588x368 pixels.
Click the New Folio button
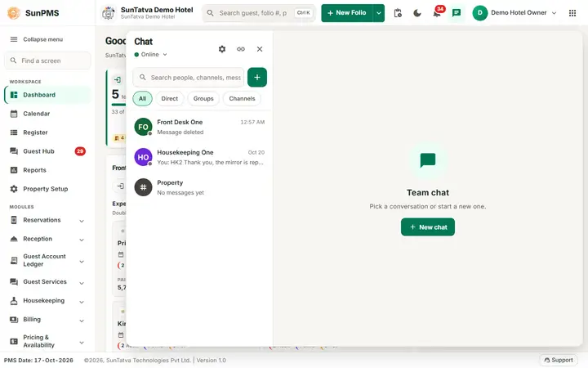pos(347,13)
